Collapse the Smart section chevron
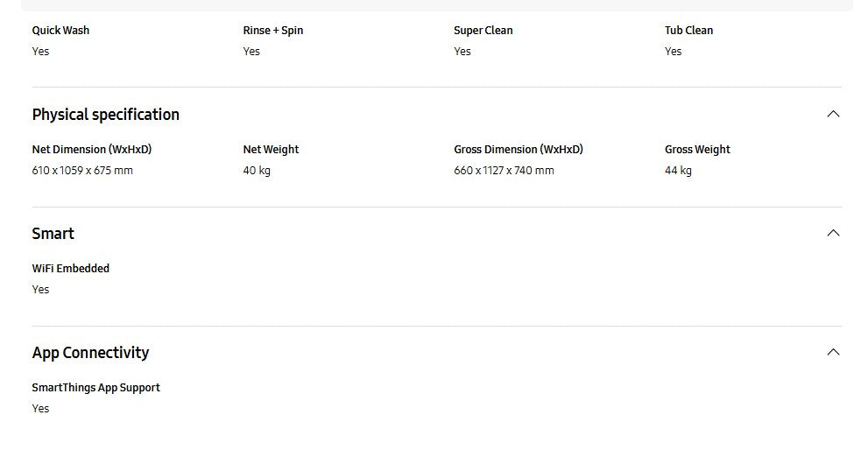 (x=833, y=233)
